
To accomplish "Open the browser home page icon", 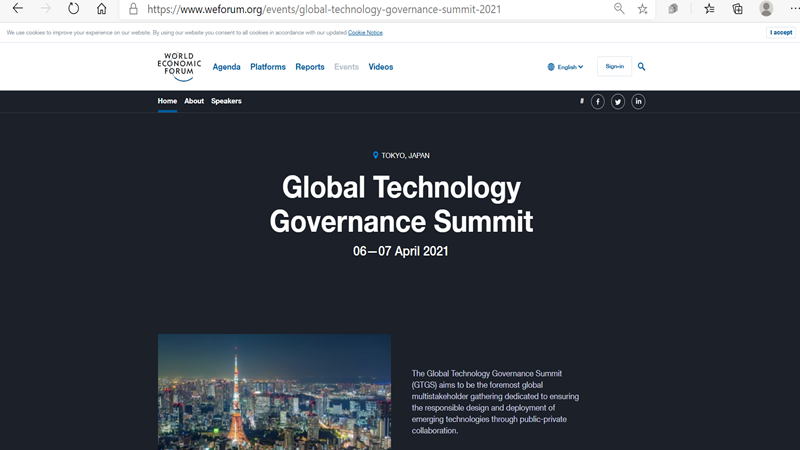I will click(102, 9).
